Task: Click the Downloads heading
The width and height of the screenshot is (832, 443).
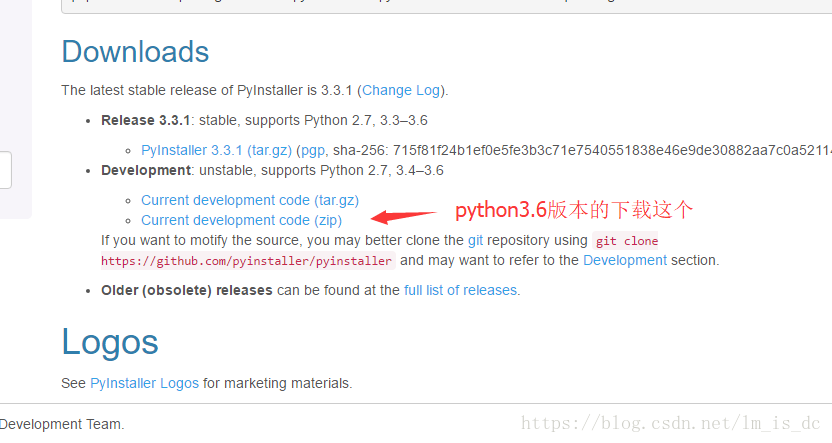Action: click(x=135, y=52)
